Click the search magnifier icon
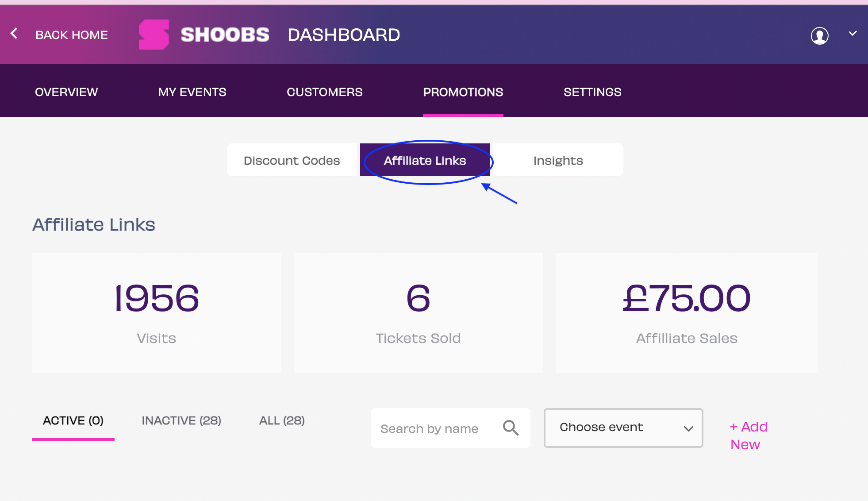 coord(511,428)
